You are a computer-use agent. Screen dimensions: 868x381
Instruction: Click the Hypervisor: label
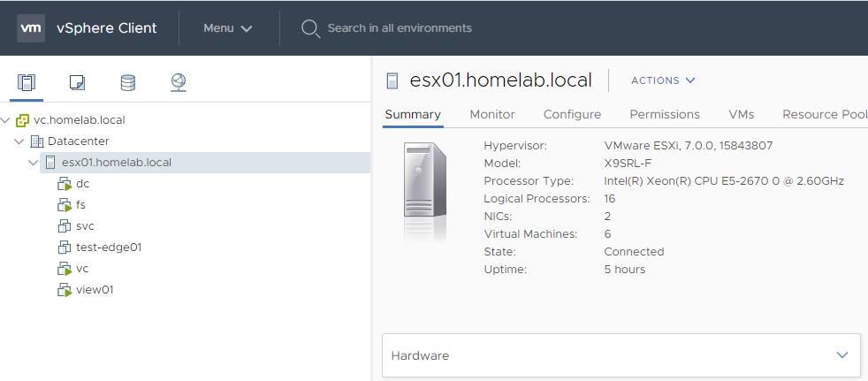coord(515,146)
